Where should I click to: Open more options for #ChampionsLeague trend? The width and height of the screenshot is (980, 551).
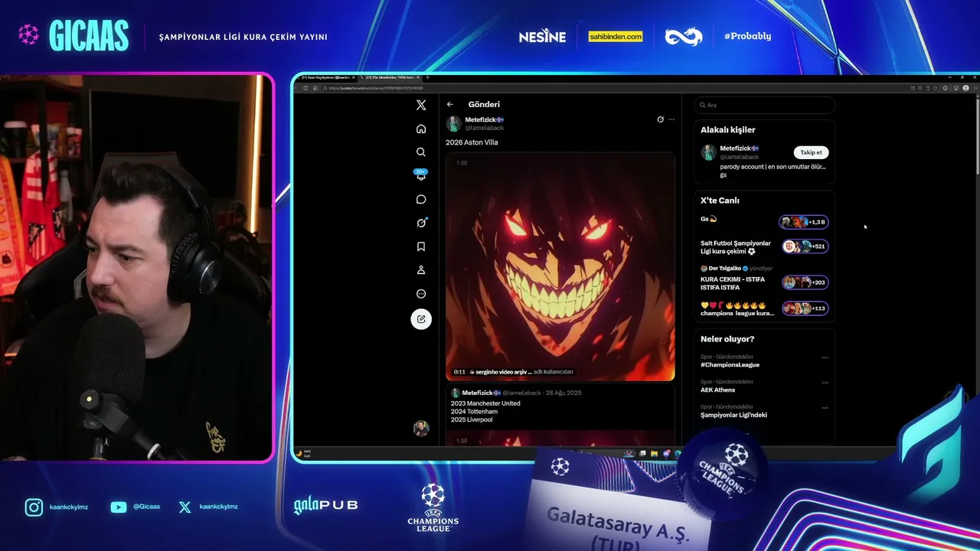coord(825,357)
